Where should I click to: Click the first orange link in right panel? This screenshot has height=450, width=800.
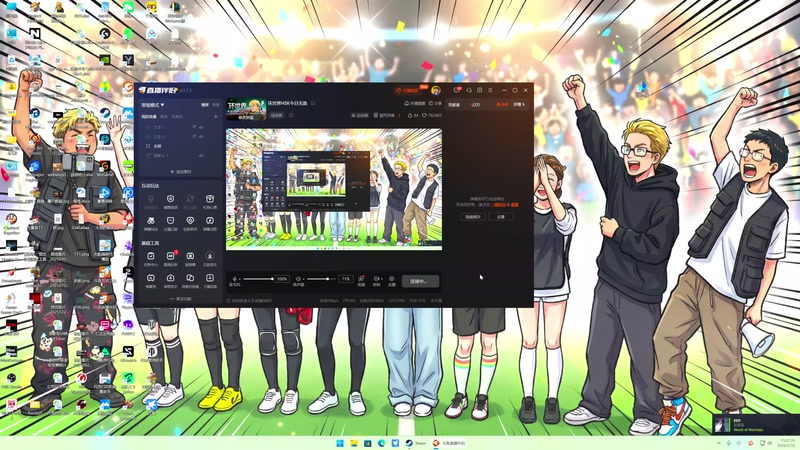tap(498, 205)
